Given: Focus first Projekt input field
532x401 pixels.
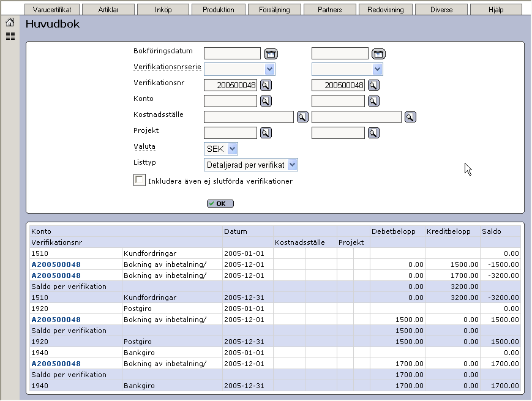Looking at the screenshot, I should pyautogui.click(x=230, y=133).
